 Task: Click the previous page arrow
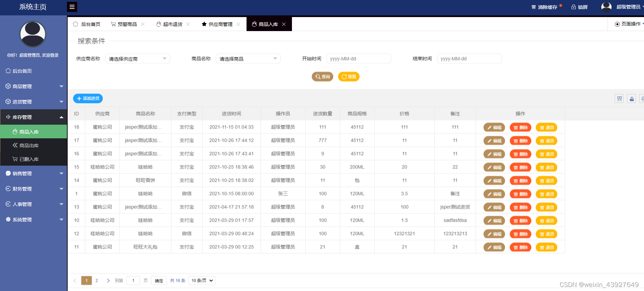(75, 280)
